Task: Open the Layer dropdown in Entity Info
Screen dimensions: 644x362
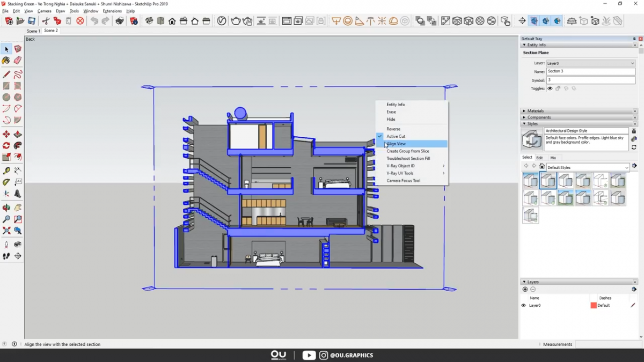Action: coord(590,63)
